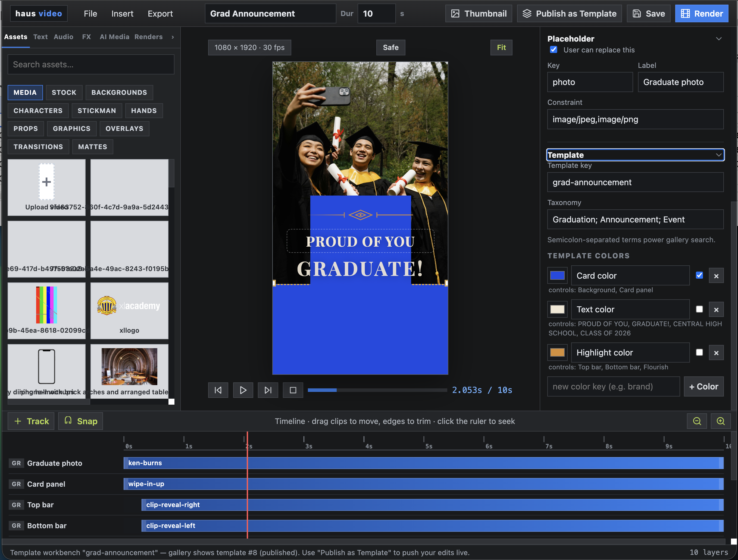Add a new Track
The height and width of the screenshot is (560, 738).
tap(31, 421)
